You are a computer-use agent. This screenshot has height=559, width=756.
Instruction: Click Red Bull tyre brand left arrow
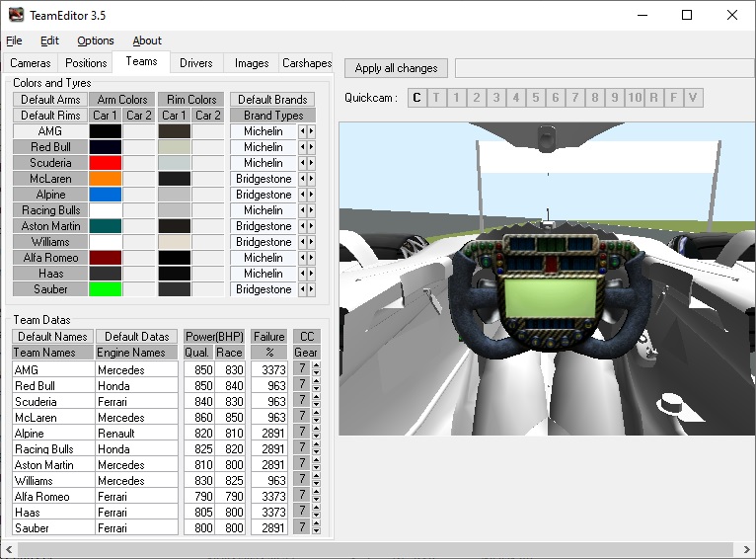(x=302, y=147)
